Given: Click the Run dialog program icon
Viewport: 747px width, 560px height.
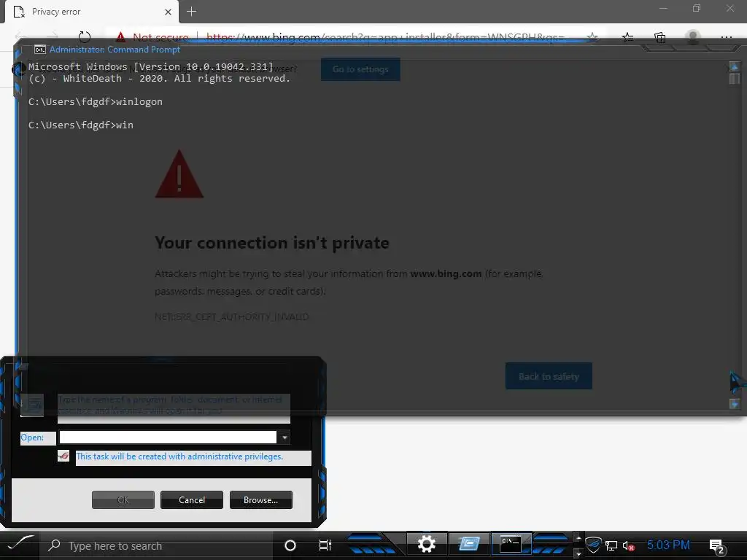Looking at the screenshot, I should coord(32,405).
